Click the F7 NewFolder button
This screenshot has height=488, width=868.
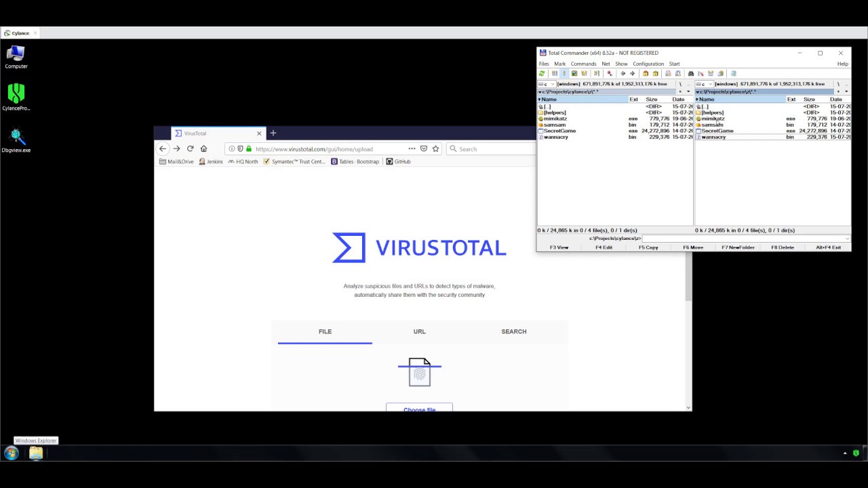738,247
